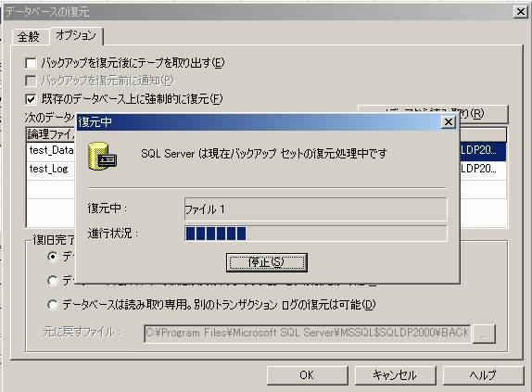Select the first recovery state radio button

pos(53,257)
